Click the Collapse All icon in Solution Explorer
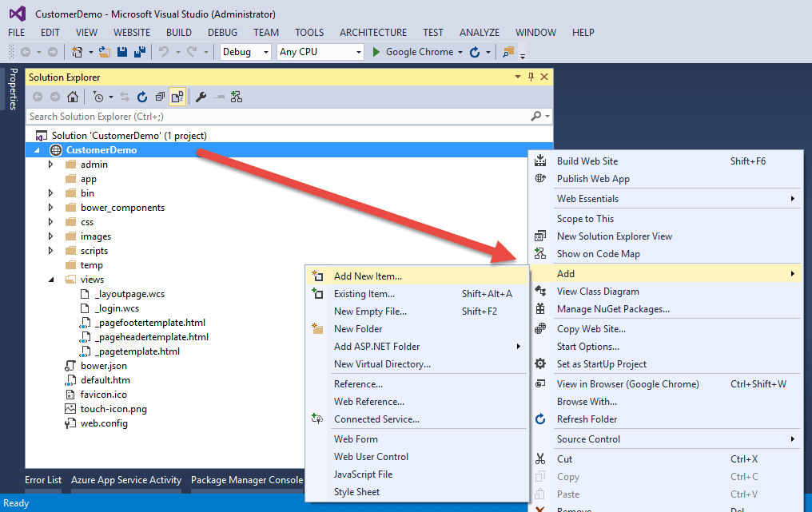812x512 pixels. 160,97
